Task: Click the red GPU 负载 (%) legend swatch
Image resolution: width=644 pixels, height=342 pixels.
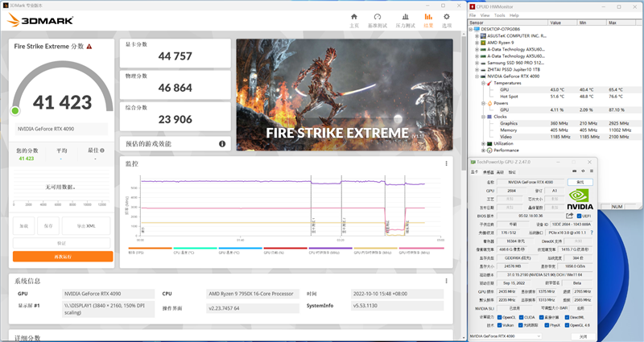Action: coord(286,249)
